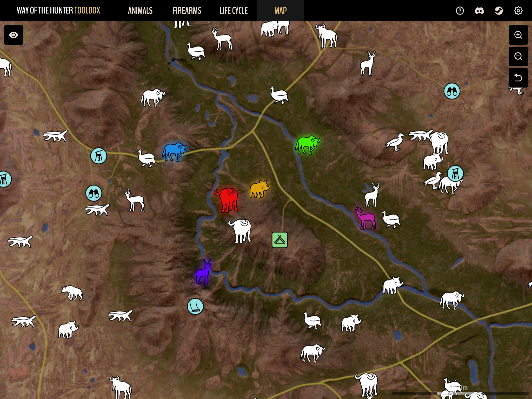This screenshot has height=399, width=532.
Task: Click the boat marker icon
Action: tap(195, 306)
